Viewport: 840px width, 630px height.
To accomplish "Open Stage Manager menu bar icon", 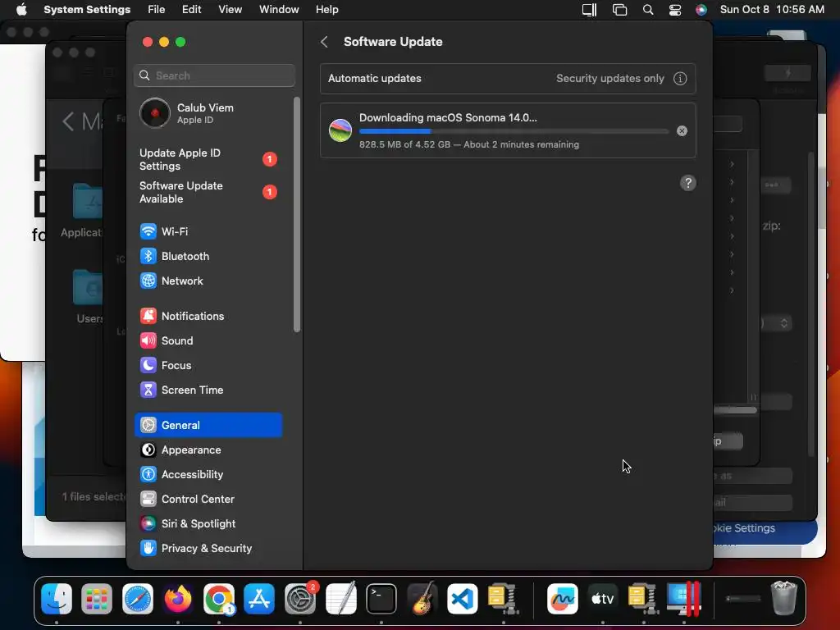I will click(x=620, y=10).
